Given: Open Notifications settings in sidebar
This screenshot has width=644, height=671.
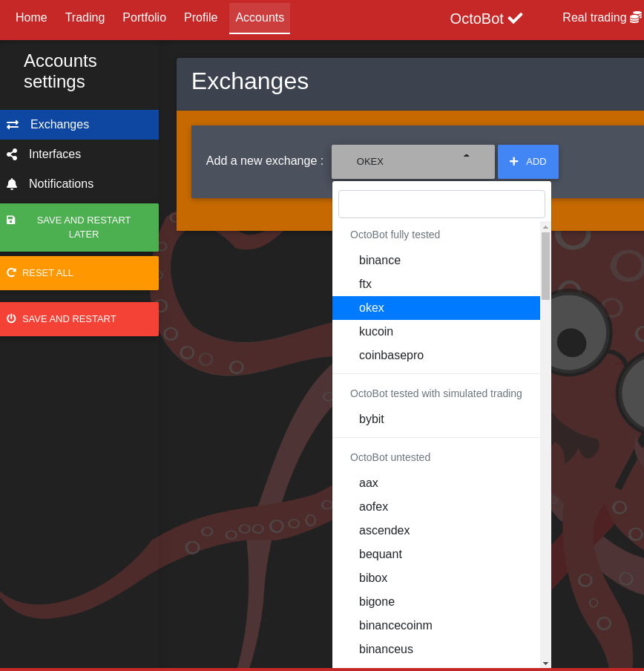Looking at the screenshot, I should [79, 184].
